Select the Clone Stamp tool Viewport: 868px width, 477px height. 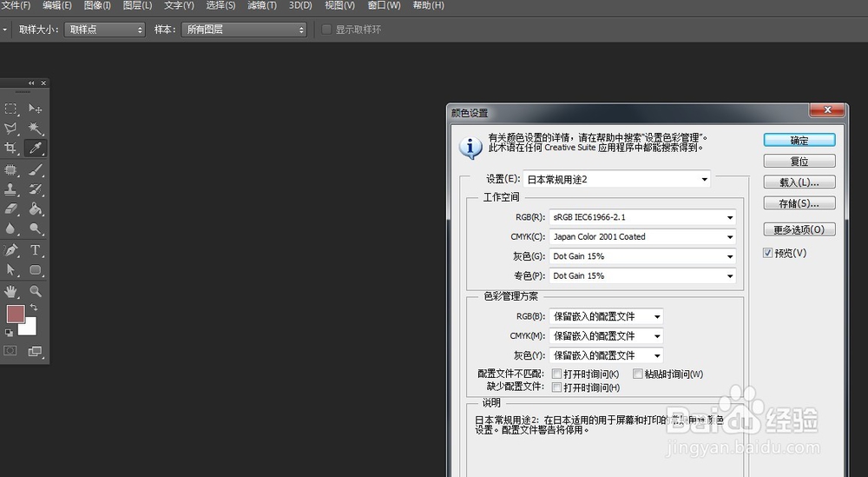(x=10, y=189)
